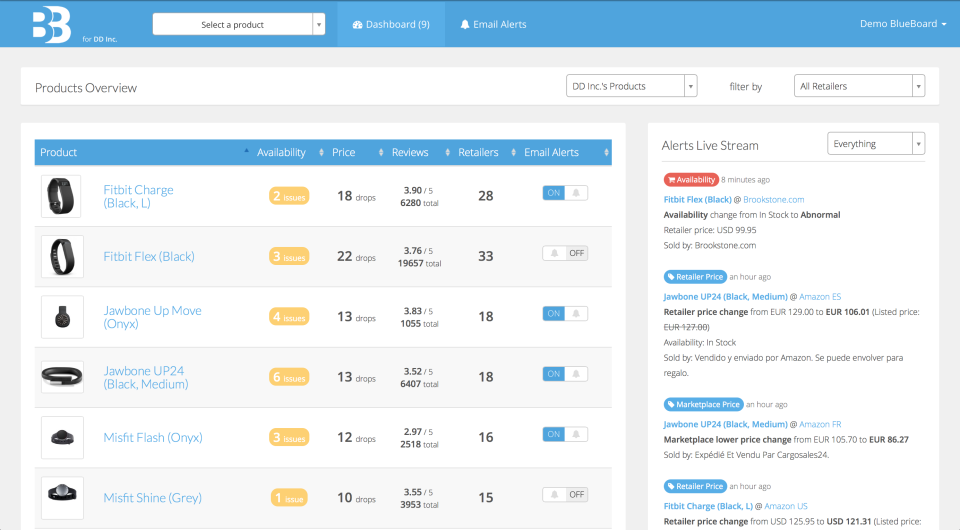Click the 22 drops price for Fitbit Flex

[x=356, y=256]
